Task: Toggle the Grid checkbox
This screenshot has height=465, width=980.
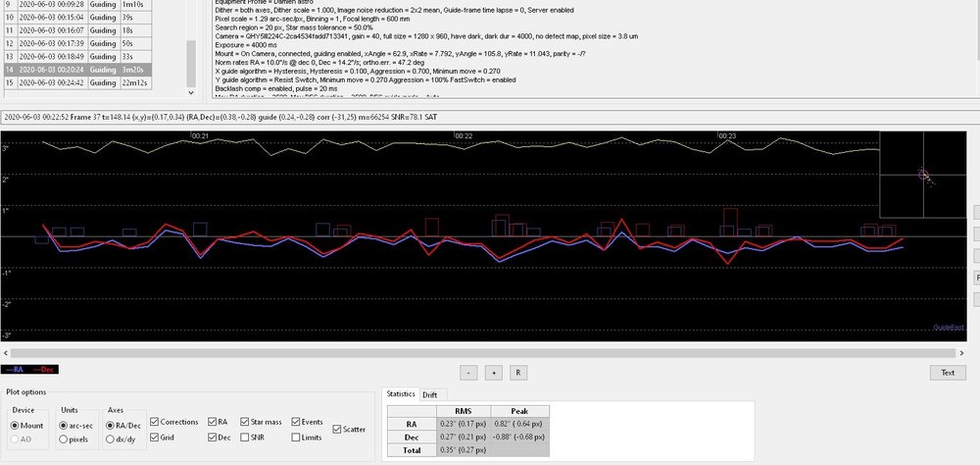Action: (155, 438)
